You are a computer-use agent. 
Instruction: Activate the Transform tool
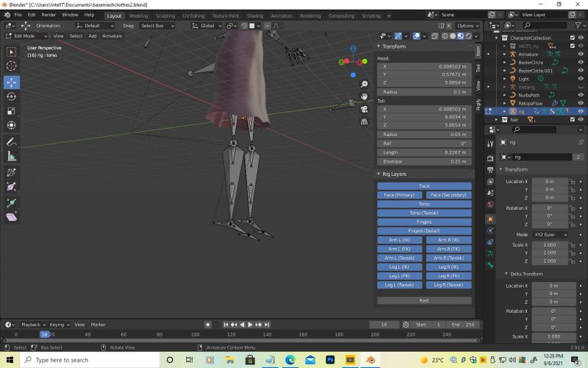(x=11, y=125)
